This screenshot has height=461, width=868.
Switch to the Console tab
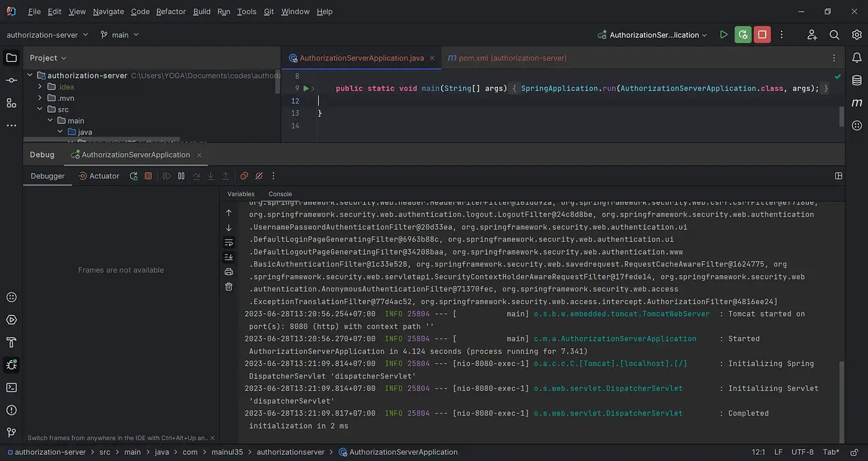[280, 194]
